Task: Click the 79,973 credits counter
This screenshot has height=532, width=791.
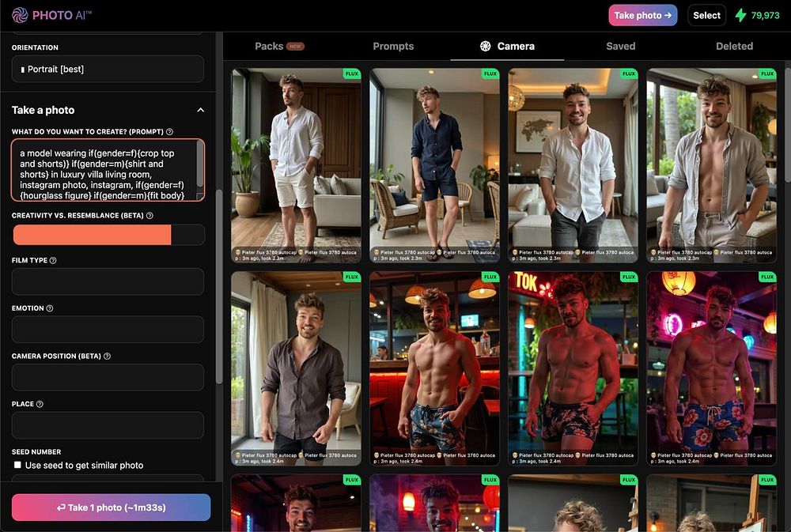Action: click(765, 15)
